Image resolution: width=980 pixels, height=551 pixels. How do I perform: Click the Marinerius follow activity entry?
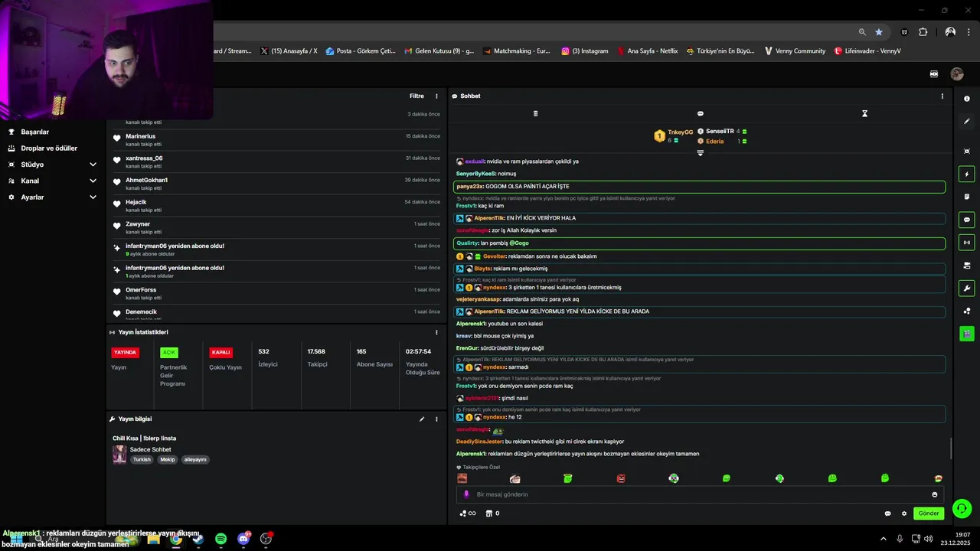pyautogui.click(x=276, y=139)
